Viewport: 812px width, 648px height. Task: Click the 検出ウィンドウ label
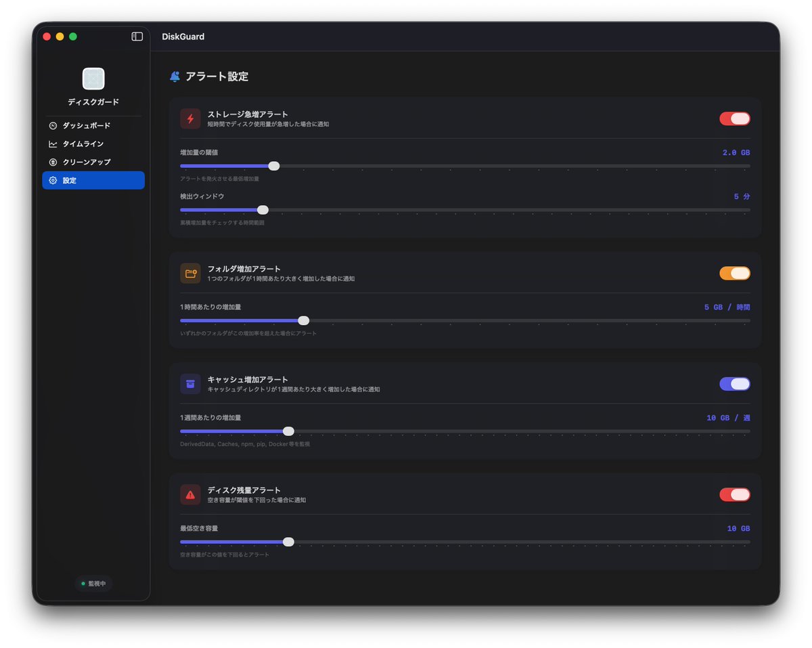pyautogui.click(x=202, y=196)
